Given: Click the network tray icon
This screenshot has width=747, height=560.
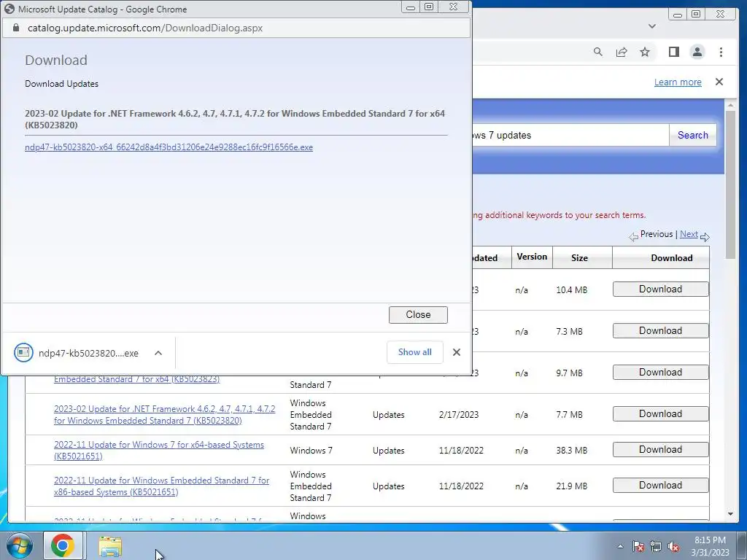Looking at the screenshot, I should pos(656,546).
